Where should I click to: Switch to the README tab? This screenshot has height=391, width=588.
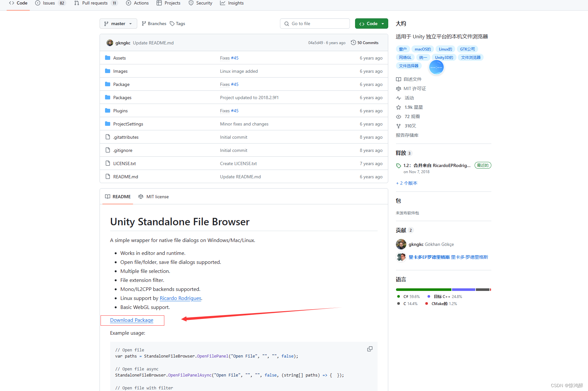[x=118, y=197]
